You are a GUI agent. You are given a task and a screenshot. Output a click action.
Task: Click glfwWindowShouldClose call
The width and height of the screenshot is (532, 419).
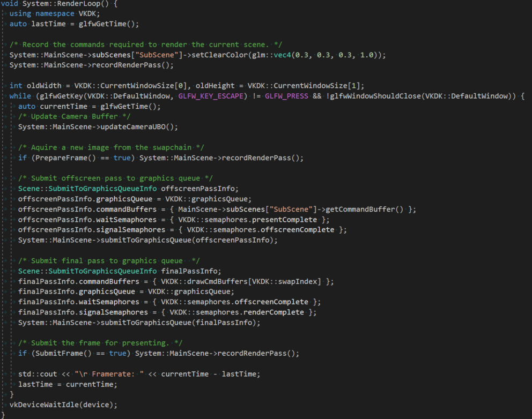coord(423,96)
